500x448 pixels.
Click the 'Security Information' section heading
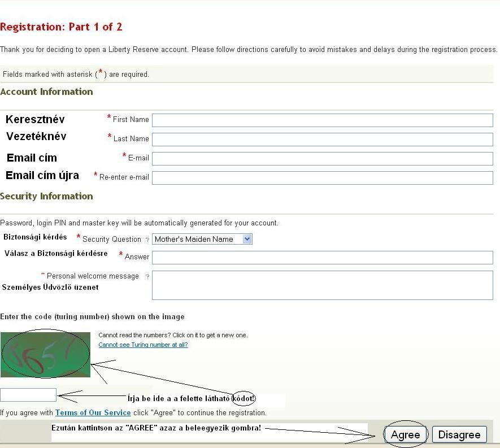point(46,196)
